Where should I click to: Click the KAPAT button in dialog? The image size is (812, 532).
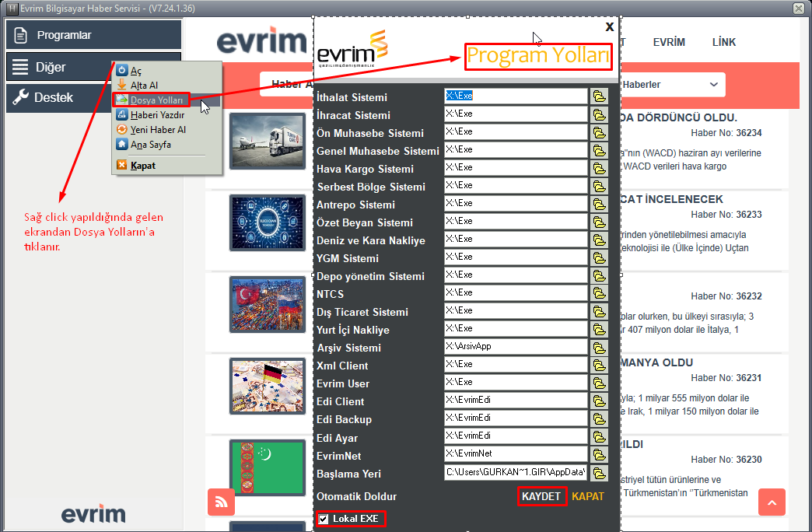(588, 496)
